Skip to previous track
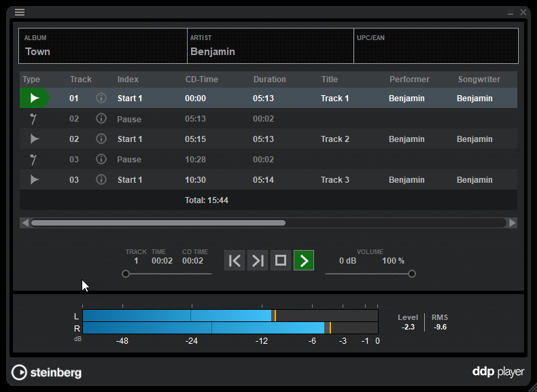Image resolution: width=537 pixels, height=392 pixels. (x=235, y=260)
